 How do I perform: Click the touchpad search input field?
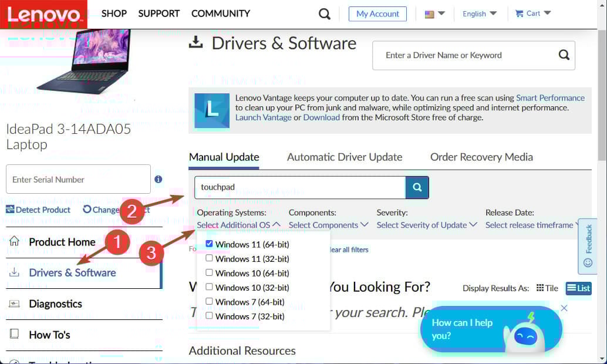point(300,187)
